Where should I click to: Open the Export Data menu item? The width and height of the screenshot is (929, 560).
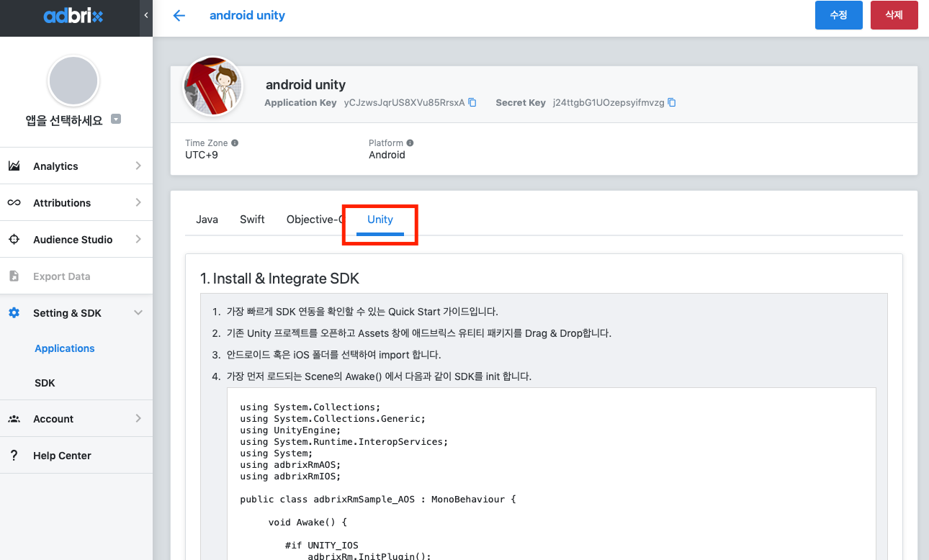click(x=76, y=276)
